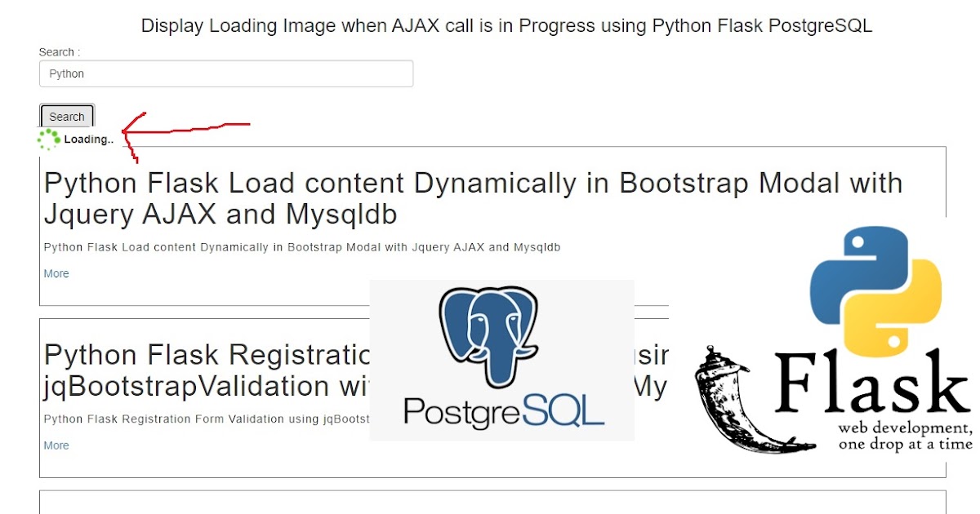Click the first article description text
Screen dimensions: 980x514
pos(302,246)
